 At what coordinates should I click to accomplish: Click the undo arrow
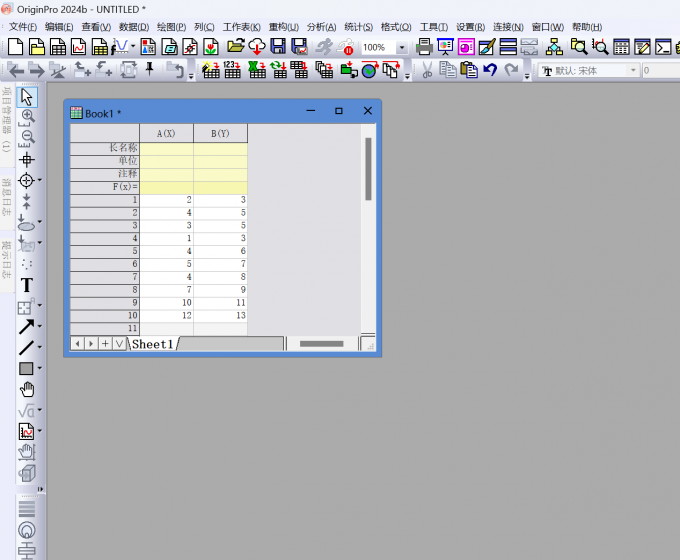pos(490,70)
